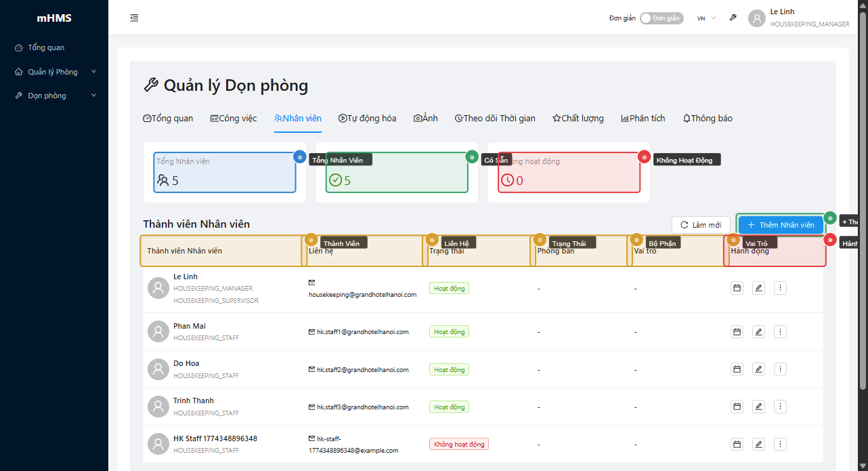Open the VN language dropdown
868x471 pixels.
click(x=706, y=18)
